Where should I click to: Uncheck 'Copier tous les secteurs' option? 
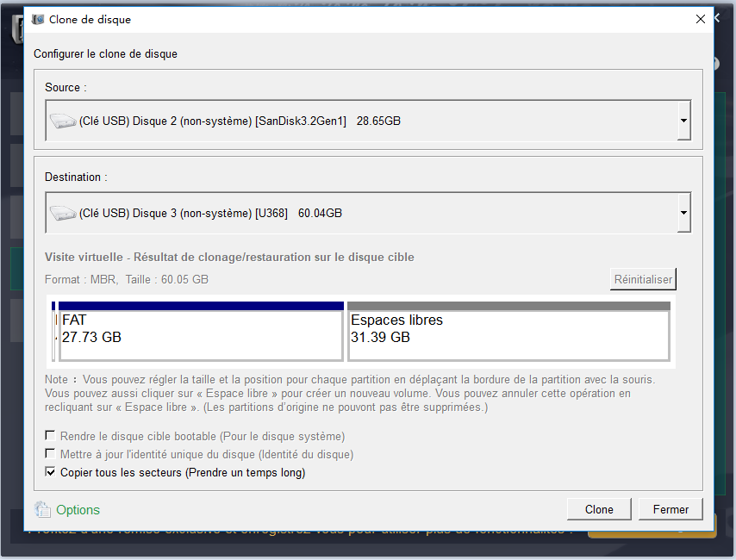click(x=51, y=472)
